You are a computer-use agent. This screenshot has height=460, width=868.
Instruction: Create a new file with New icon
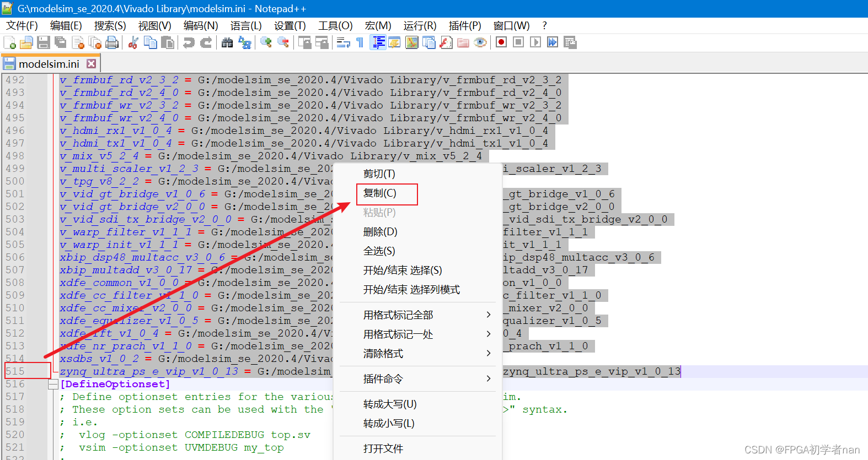point(9,42)
